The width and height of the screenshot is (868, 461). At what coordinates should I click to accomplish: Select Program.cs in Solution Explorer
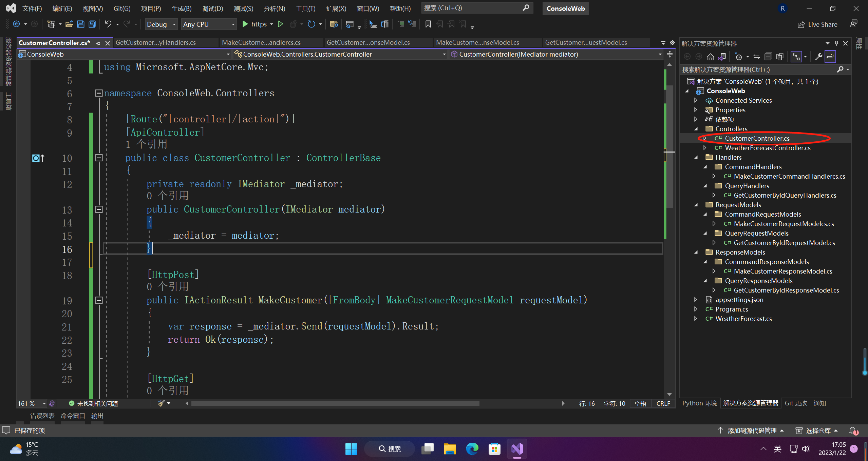732,309
